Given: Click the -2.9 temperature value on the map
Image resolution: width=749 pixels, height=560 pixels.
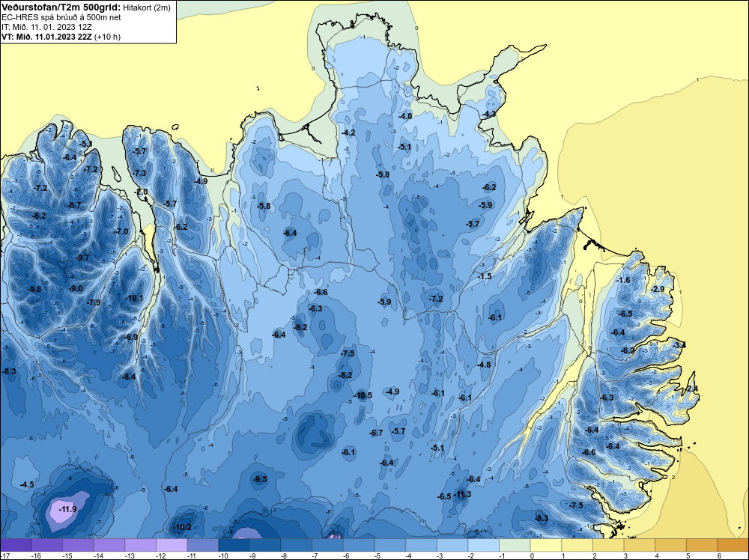Looking at the screenshot, I should [658, 289].
